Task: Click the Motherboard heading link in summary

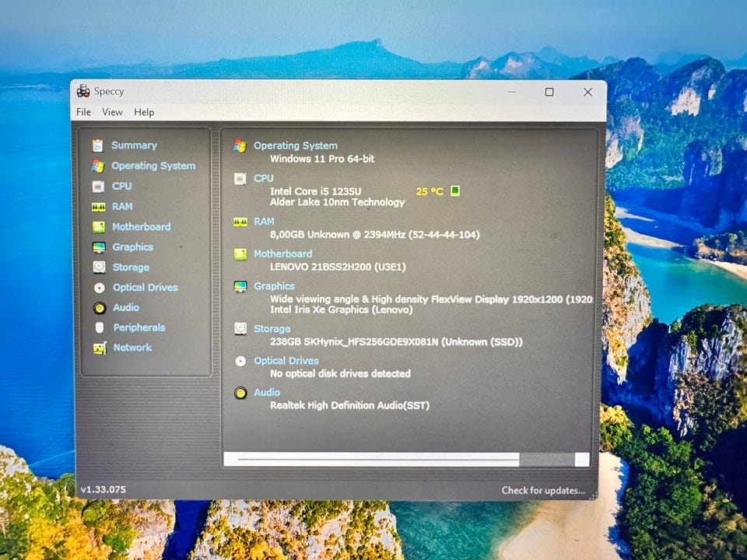Action: tap(283, 254)
